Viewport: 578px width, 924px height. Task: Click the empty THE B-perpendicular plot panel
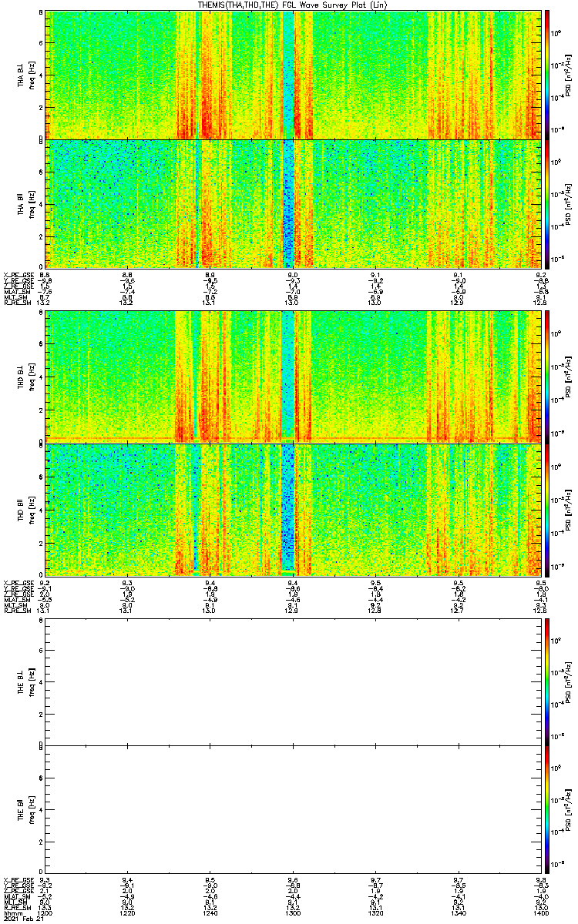[x=292, y=682]
